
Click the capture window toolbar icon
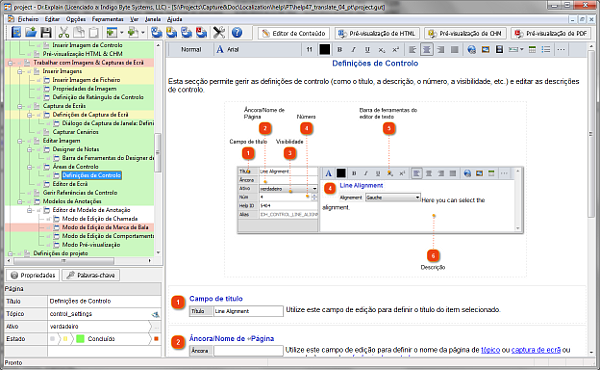click(x=112, y=33)
